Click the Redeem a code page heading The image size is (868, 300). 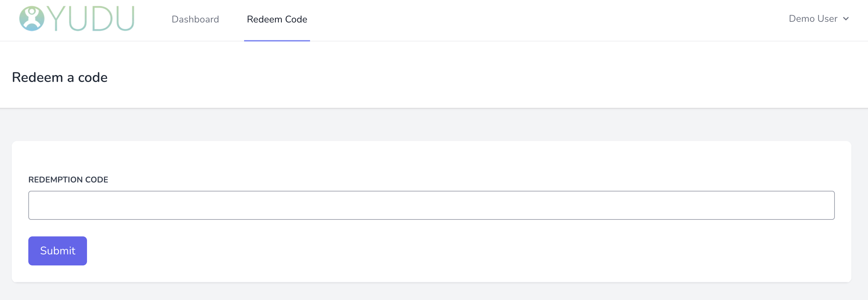(x=59, y=77)
